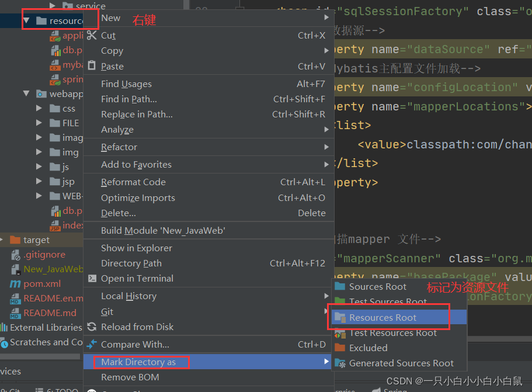Click the .gitignore file icon

tap(16, 255)
